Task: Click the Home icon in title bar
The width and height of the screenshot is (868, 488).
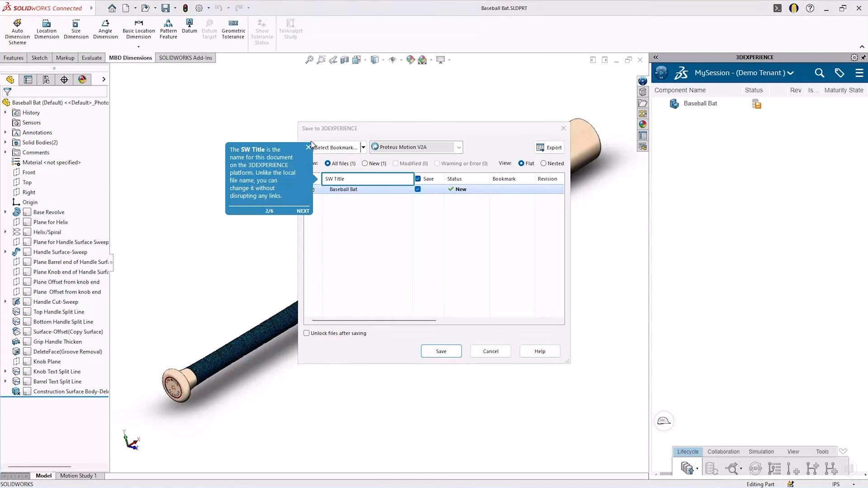Action: click(112, 8)
